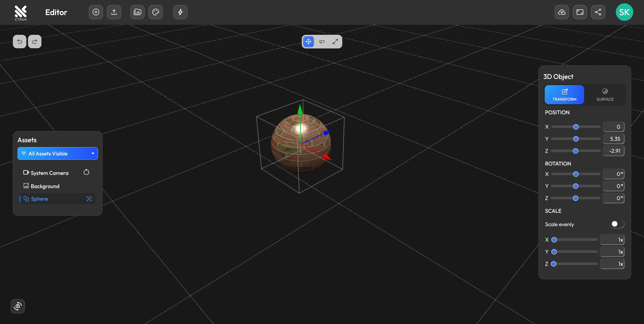This screenshot has width=644, height=324.
Task: Click the lightning bolt icon
Action: [180, 12]
